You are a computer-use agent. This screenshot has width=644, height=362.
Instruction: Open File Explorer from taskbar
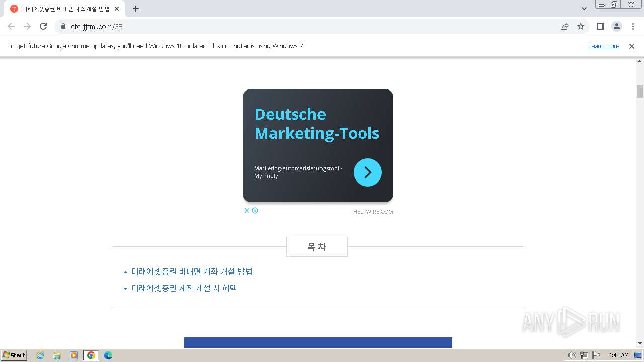[x=57, y=355]
